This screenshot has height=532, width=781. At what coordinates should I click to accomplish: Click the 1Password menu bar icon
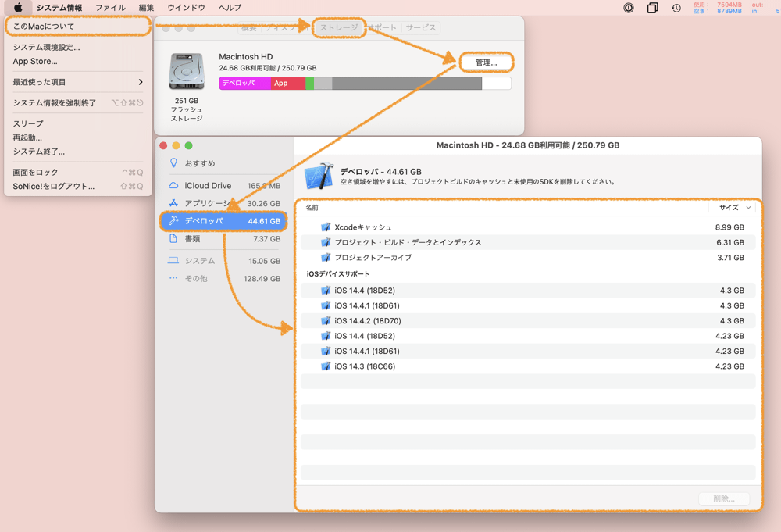point(629,8)
